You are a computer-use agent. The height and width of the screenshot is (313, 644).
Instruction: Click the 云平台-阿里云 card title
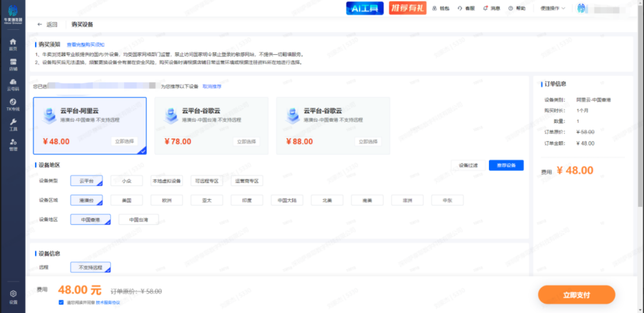[x=79, y=111]
